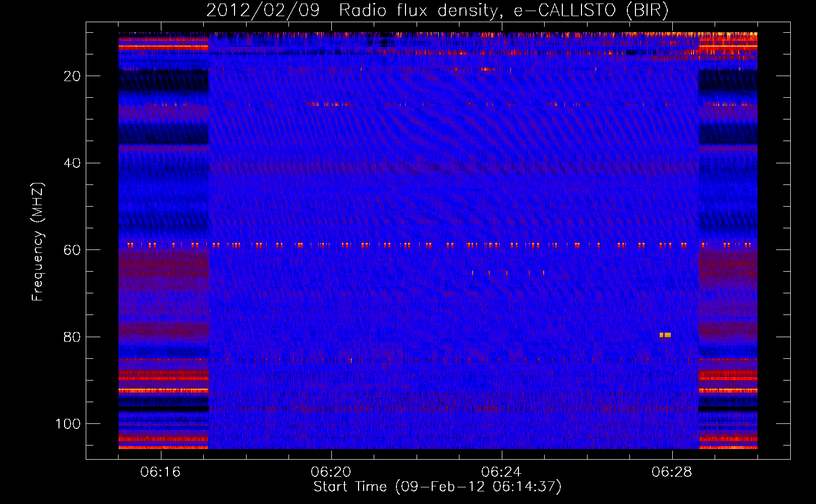Click the 06:24 time tick label
Screen dimensions: 816x504
coord(501,472)
